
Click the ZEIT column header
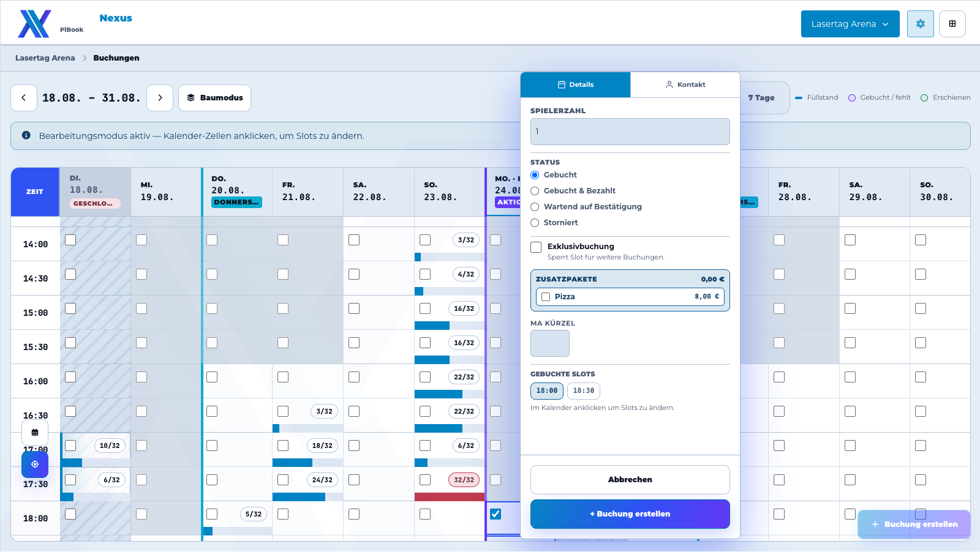35,192
